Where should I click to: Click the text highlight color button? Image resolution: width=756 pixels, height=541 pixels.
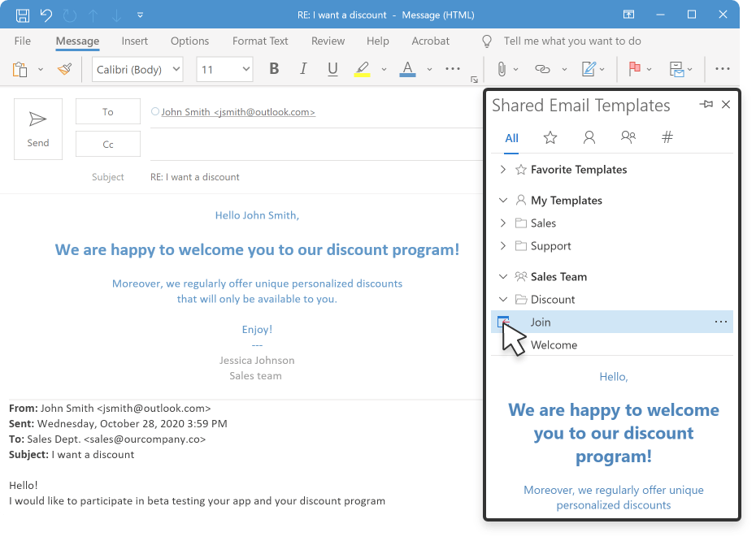coord(363,70)
